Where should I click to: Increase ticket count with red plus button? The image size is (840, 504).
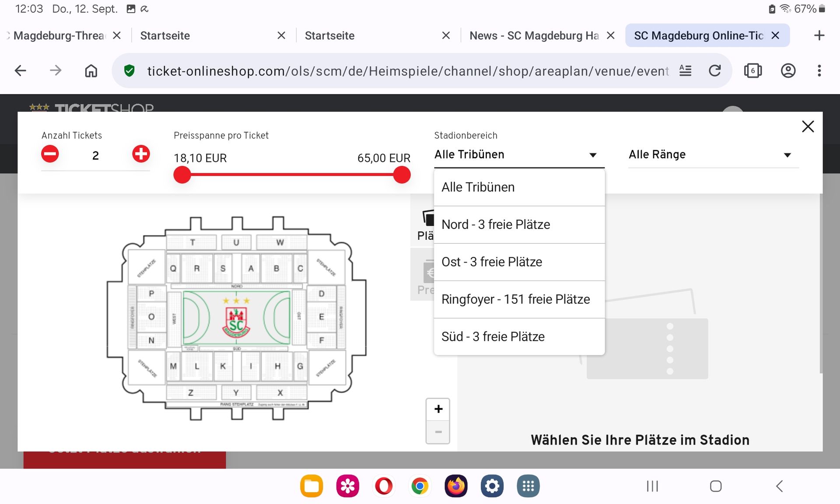[x=141, y=154]
